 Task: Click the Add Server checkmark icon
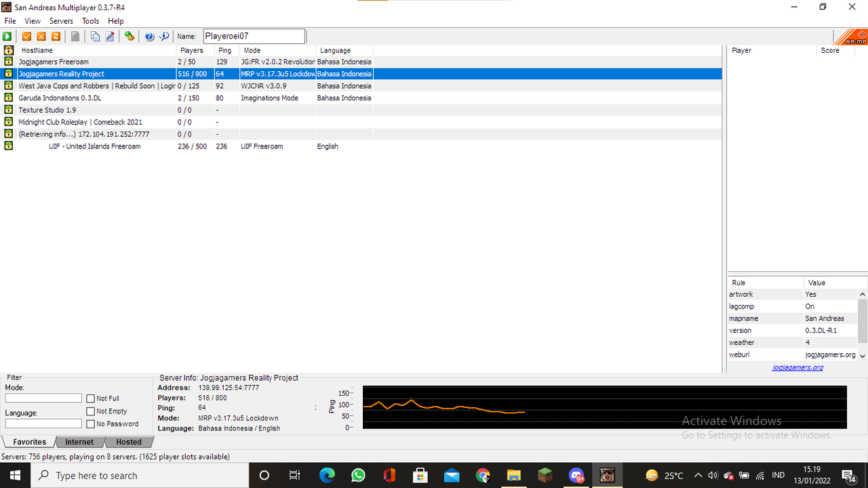pyautogui.click(x=27, y=37)
